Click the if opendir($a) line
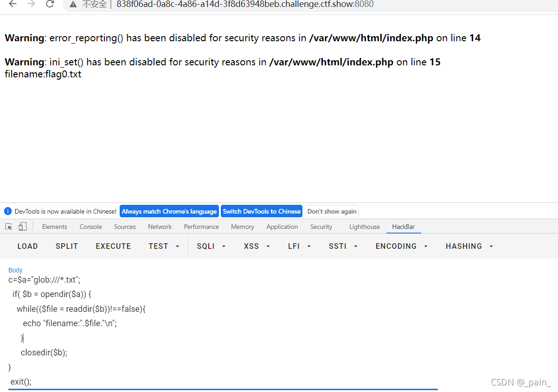The width and height of the screenshot is (558, 392). [x=52, y=294]
